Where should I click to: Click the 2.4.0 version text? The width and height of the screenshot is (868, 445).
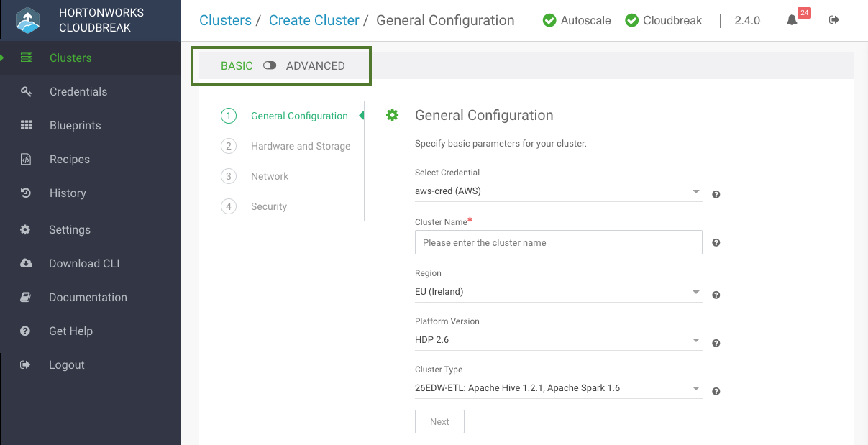click(x=747, y=20)
